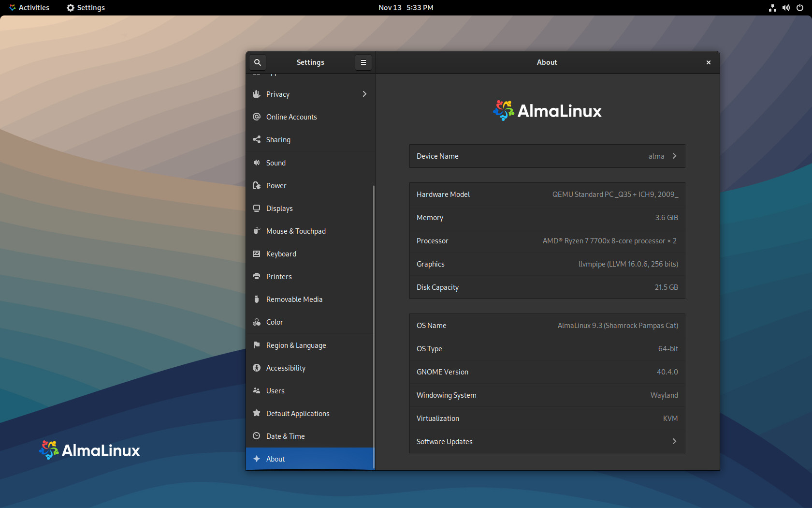Click the Sound speaker icon in sidebar
Image resolution: width=812 pixels, height=508 pixels.
pyautogui.click(x=257, y=163)
